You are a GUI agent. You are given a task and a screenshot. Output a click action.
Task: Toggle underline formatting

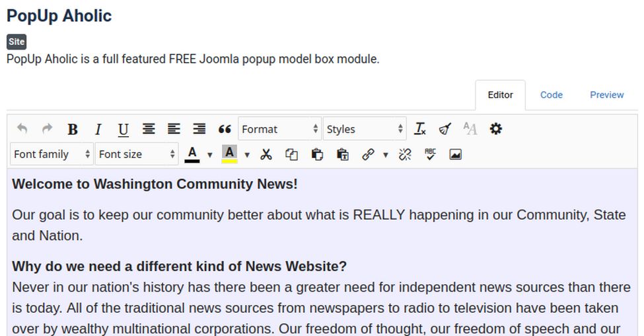point(123,129)
